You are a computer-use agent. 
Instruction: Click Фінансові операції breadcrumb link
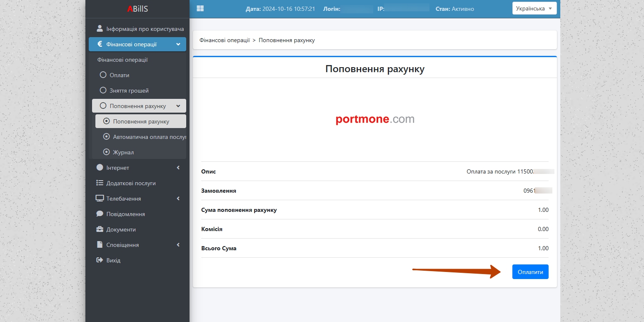pyautogui.click(x=225, y=40)
